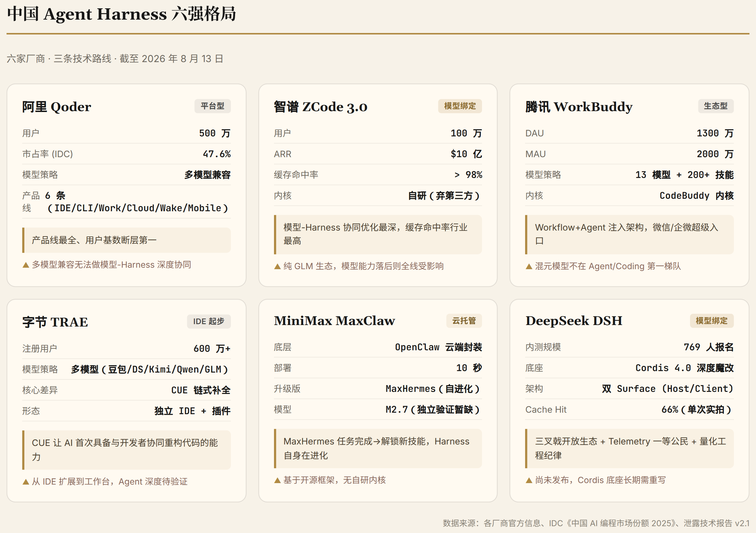Viewport: 756px width, 533px height.
Task: Click the warning triangle beside 多模型兼容无法做模型-Harness 深度协同
Action: [x=26, y=265]
